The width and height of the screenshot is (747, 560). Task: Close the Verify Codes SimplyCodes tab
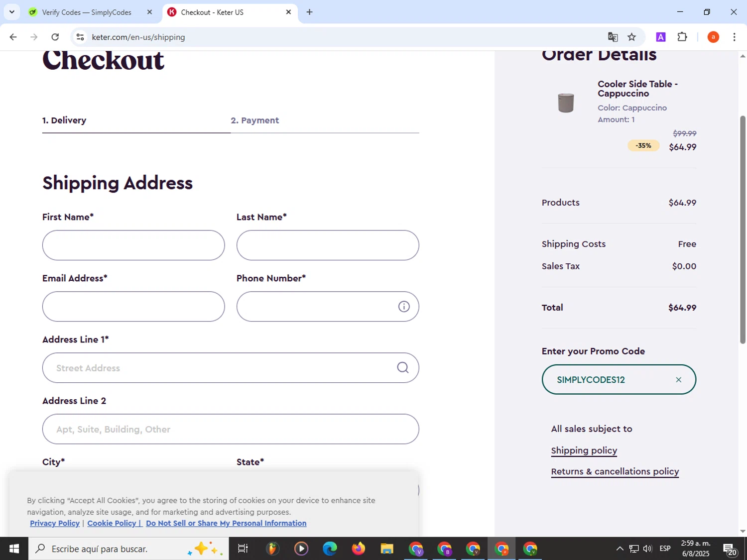[x=149, y=12]
